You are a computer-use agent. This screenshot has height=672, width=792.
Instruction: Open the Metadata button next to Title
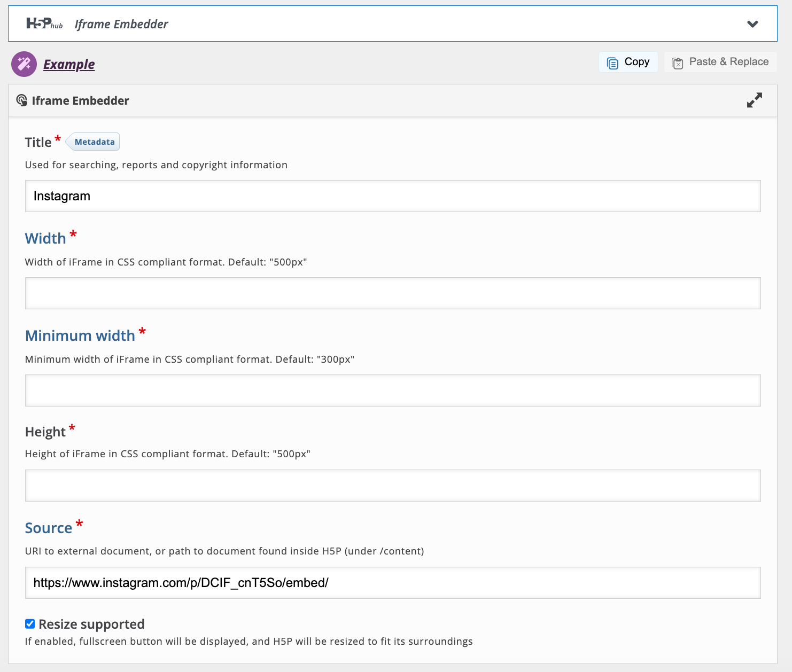click(93, 142)
